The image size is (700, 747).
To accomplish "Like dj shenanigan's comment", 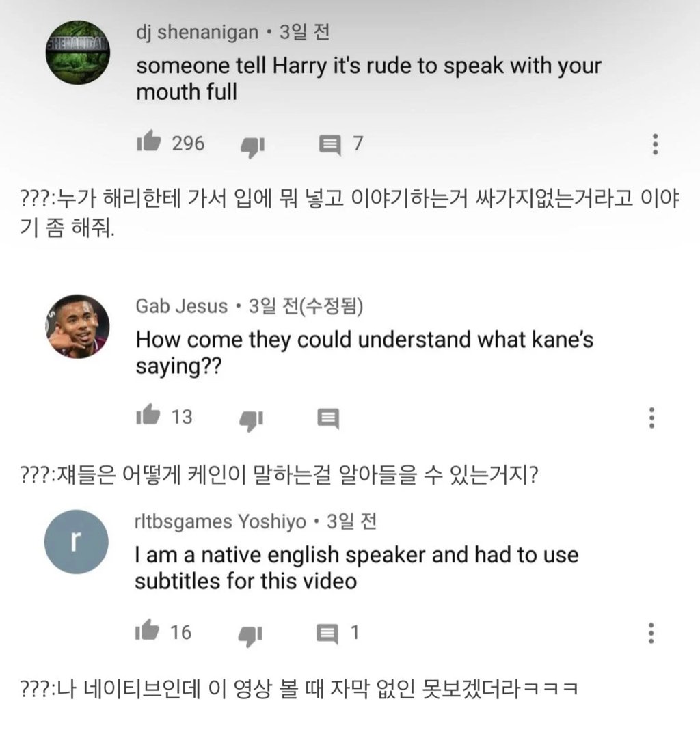I will tap(148, 143).
